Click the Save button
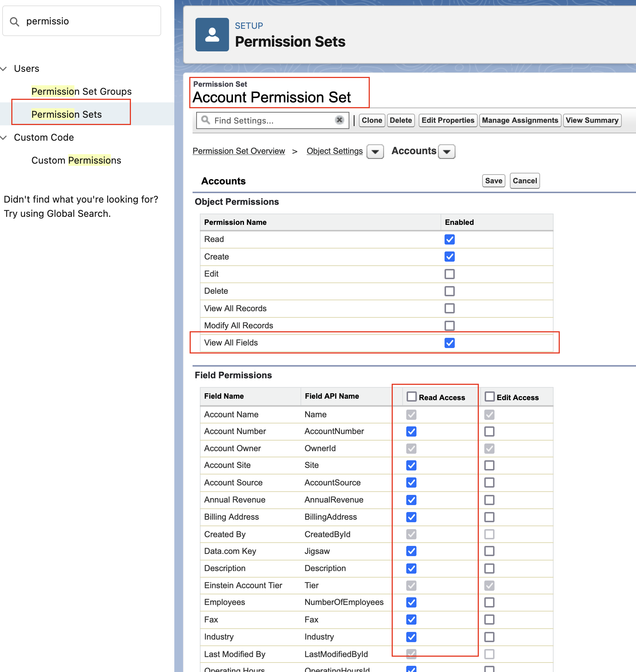636x672 pixels. click(x=493, y=180)
